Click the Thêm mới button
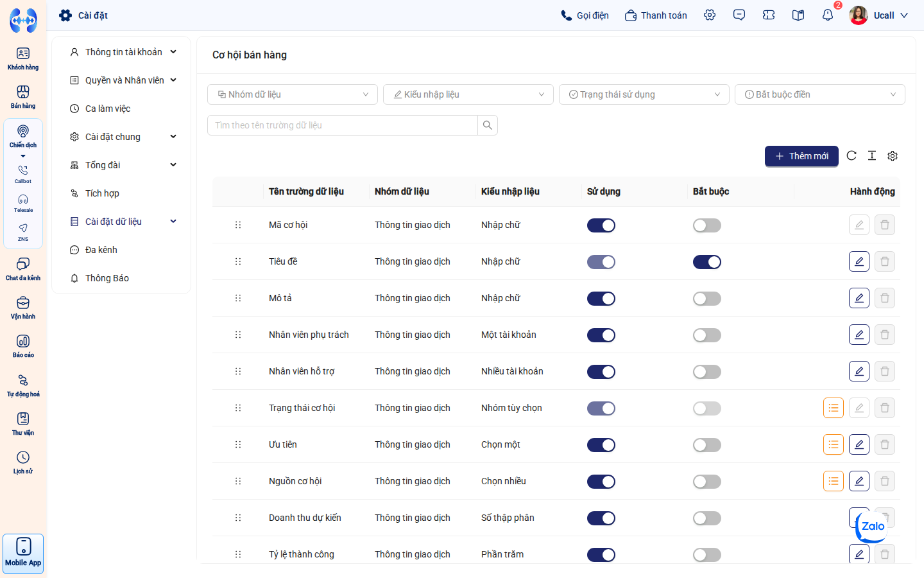The height and width of the screenshot is (578, 924). point(801,156)
